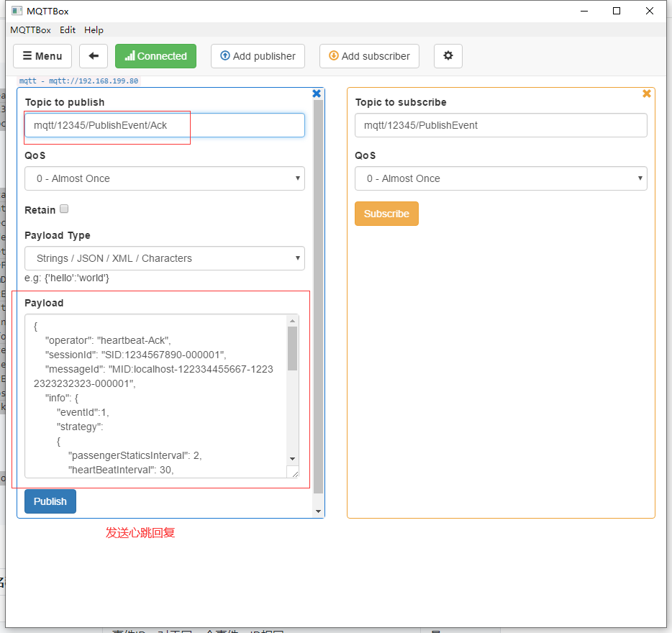The height and width of the screenshot is (633, 672).
Task: Focus the Topic to subscribe field
Action: (x=500, y=125)
